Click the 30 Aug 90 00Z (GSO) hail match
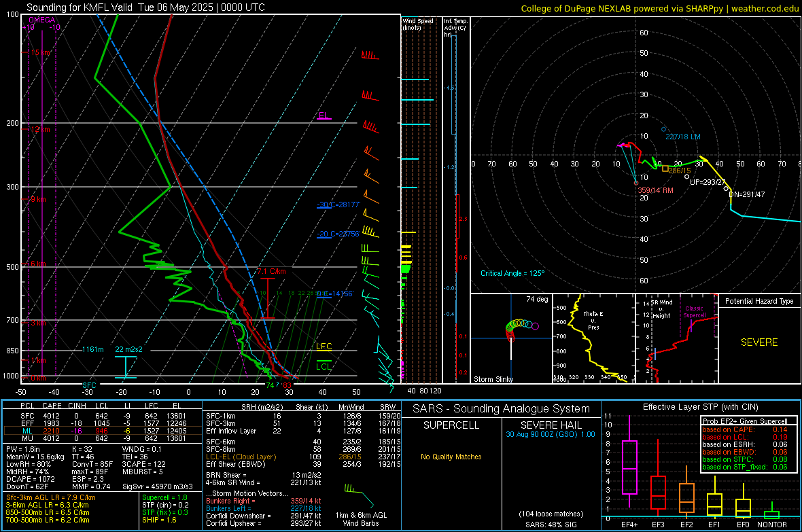This screenshot has height=532, width=802. click(551, 434)
